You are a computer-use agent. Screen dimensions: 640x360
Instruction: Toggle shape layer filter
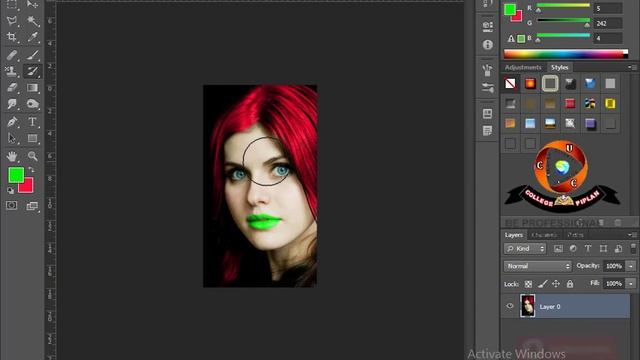tap(603, 249)
